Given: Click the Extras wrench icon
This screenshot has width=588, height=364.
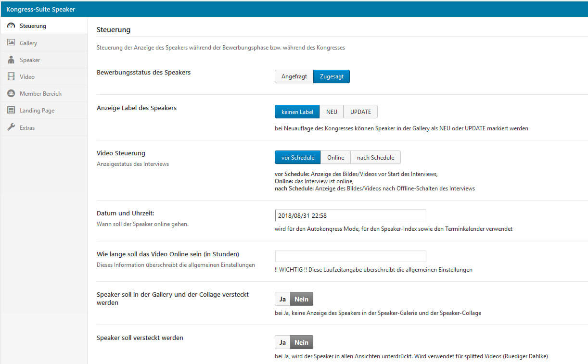Looking at the screenshot, I should click(11, 127).
